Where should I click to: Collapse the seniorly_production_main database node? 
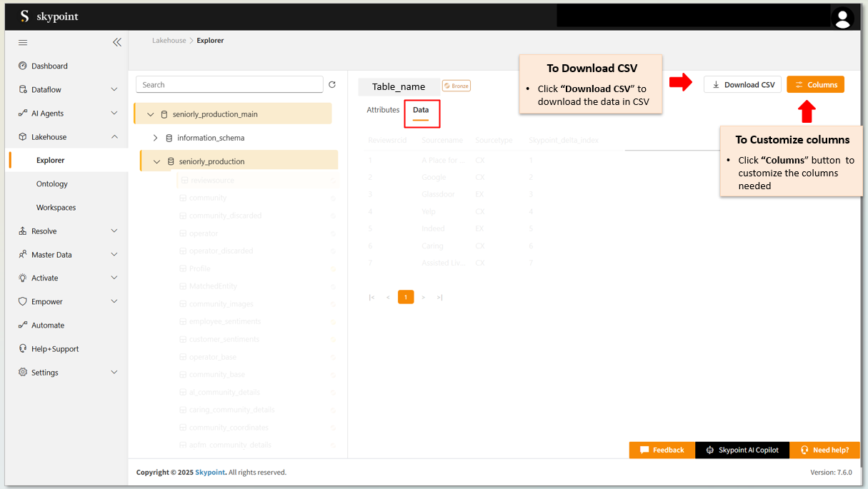151,114
